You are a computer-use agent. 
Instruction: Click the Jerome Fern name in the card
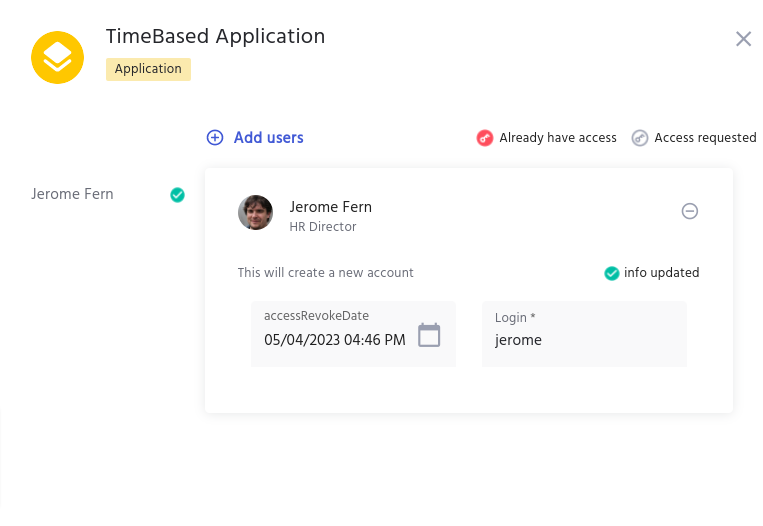click(330, 207)
